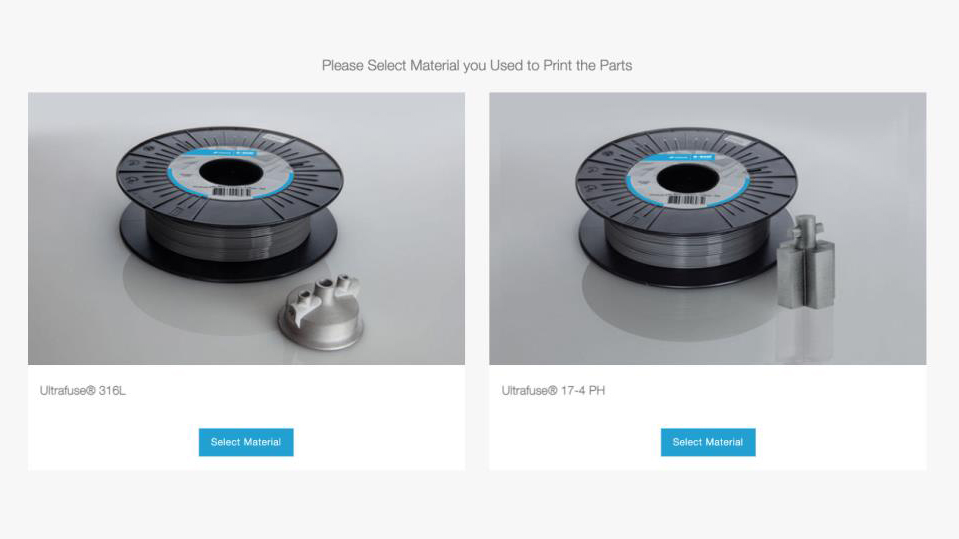Click Select Material under Ultrafuse 17-4 PH
The image size is (959, 539).
pos(708,442)
